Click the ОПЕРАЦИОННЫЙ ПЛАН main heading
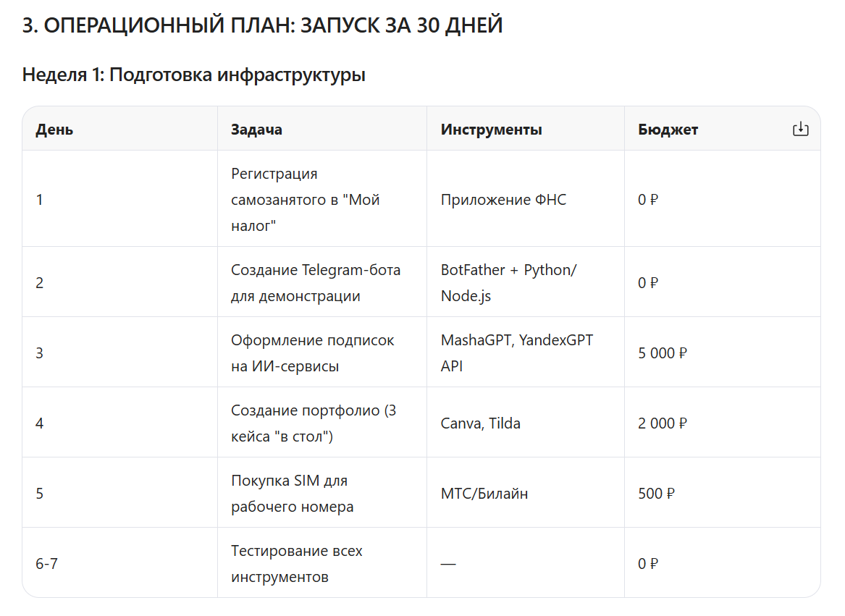The width and height of the screenshot is (845, 616). coord(262,25)
